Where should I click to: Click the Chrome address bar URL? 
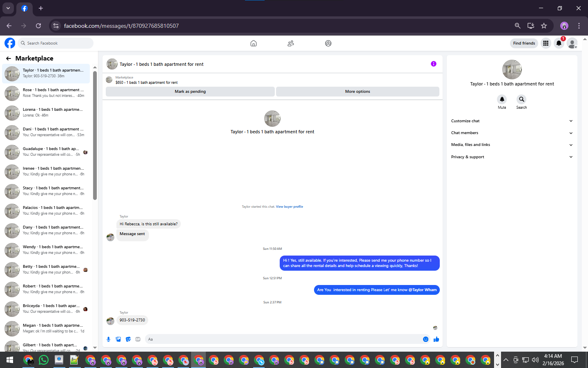[121, 26]
